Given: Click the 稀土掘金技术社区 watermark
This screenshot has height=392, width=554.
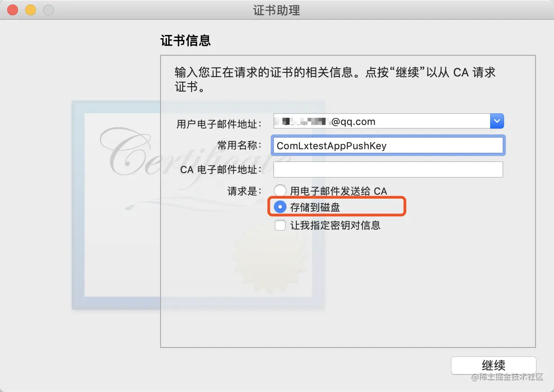Looking at the screenshot, I should click(x=507, y=377).
